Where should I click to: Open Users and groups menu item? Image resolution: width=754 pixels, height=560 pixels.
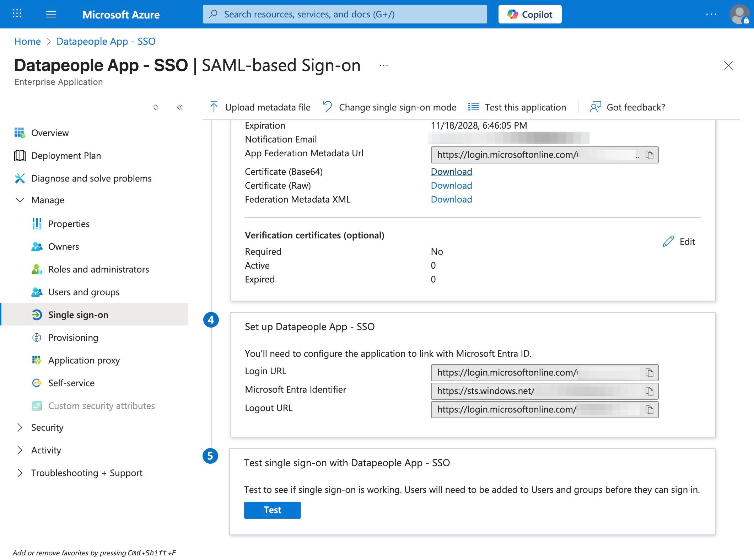point(84,292)
